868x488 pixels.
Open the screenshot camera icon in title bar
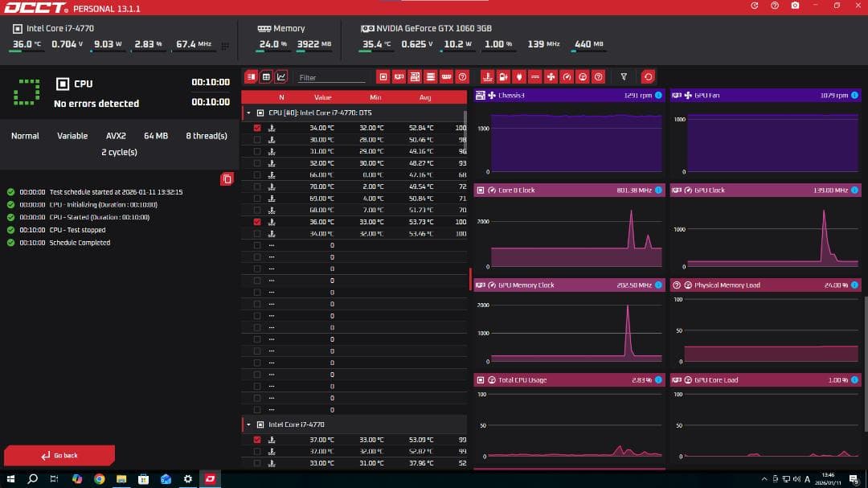click(x=795, y=6)
